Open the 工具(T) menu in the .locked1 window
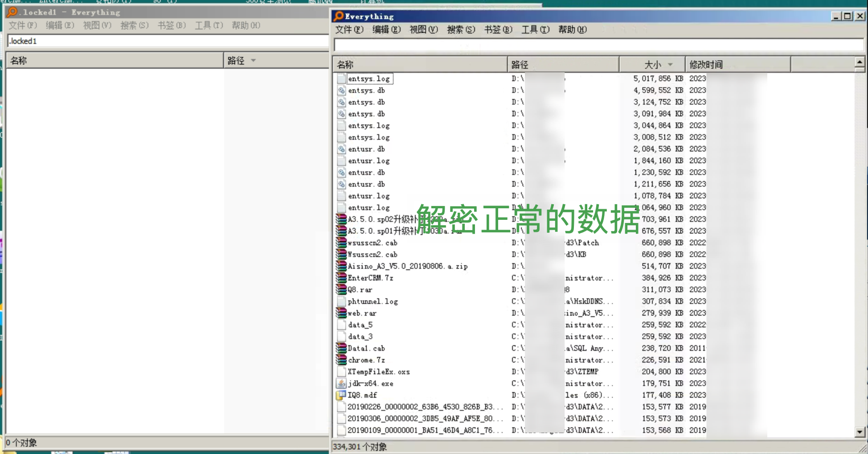 (209, 25)
